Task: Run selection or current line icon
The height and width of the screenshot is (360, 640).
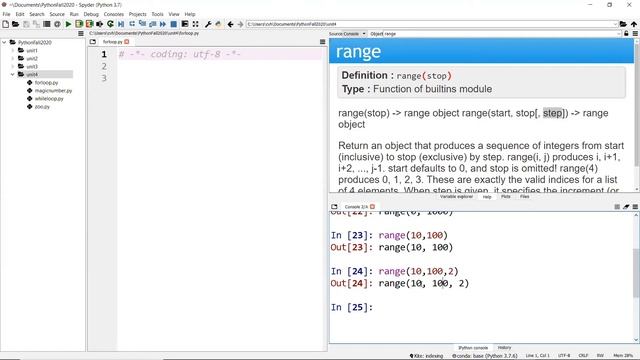Action: point(100,24)
